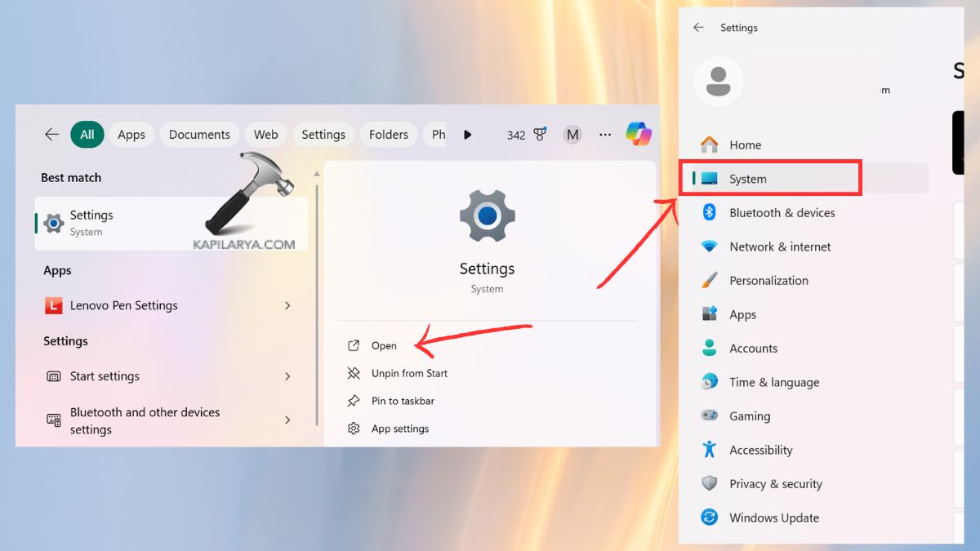Expand the Start settings result
The height and width of the screenshot is (551, 980).
point(287,375)
